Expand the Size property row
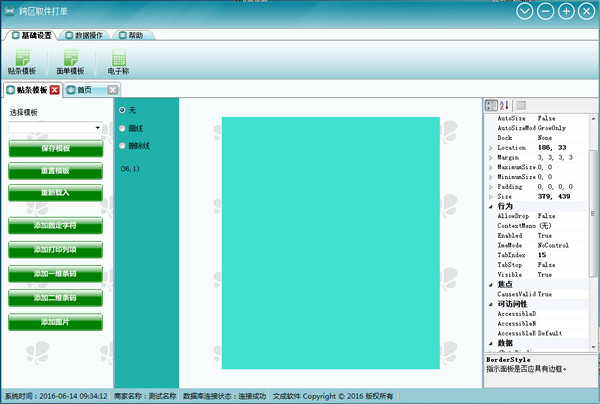The height and width of the screenshot is (404, 600). point(491,197)
